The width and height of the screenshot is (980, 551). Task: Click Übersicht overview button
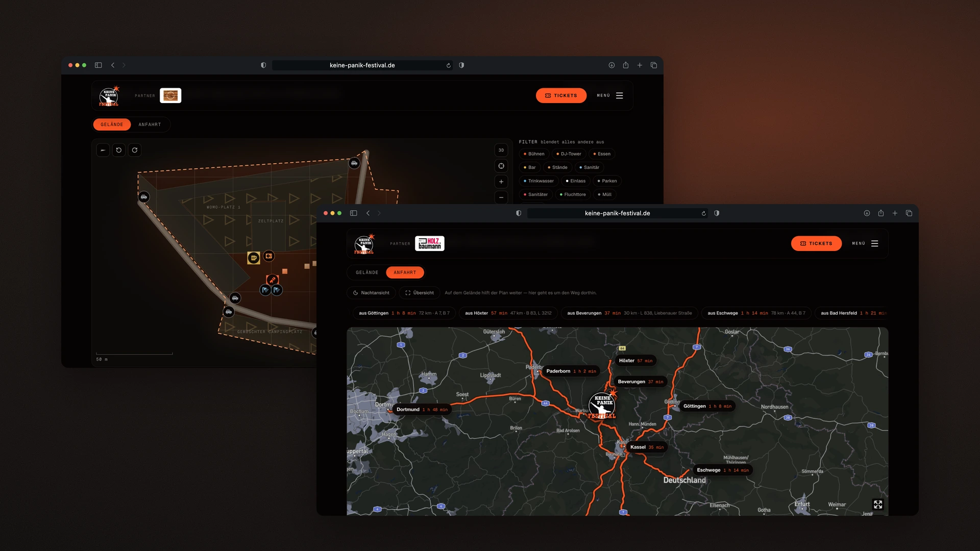420,293
